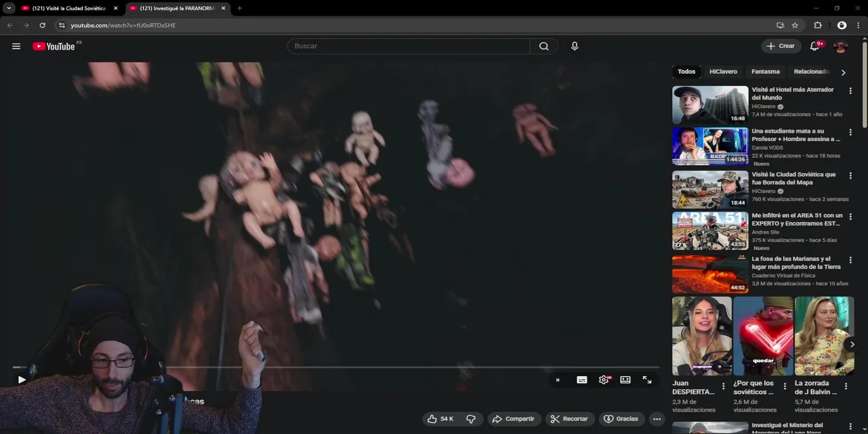Dislike the video with thumbs down
Screen dimensions: 868x434
pos(471,419)
